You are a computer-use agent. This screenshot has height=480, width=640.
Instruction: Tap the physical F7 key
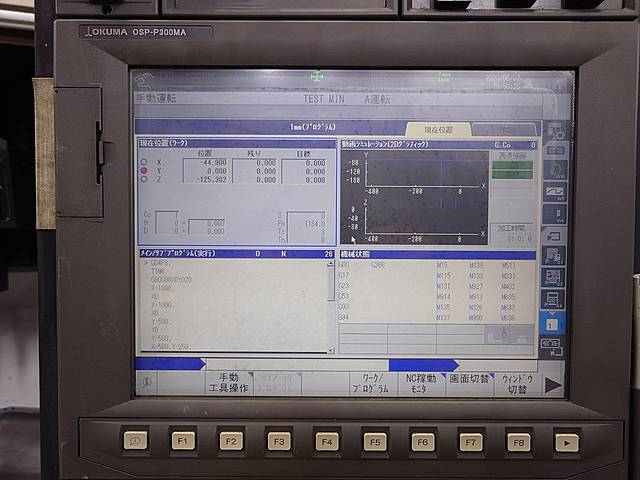(471, 442)
